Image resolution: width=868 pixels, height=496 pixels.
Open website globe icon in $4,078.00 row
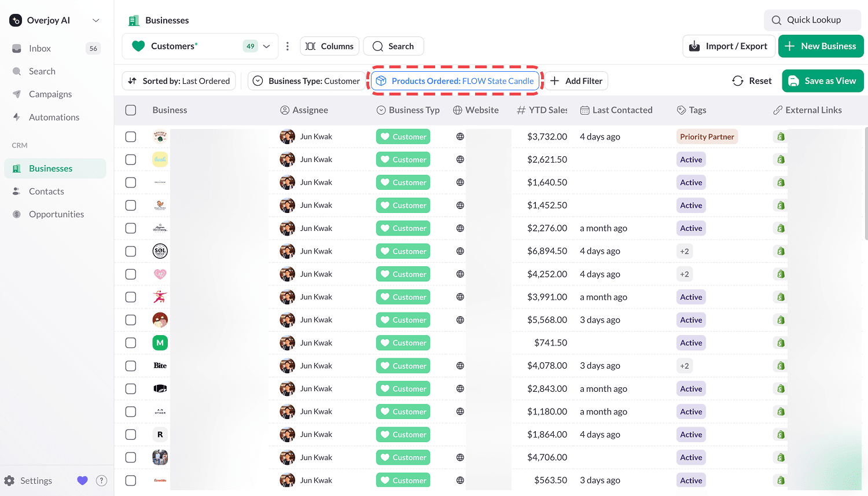(x=460, y=366)
